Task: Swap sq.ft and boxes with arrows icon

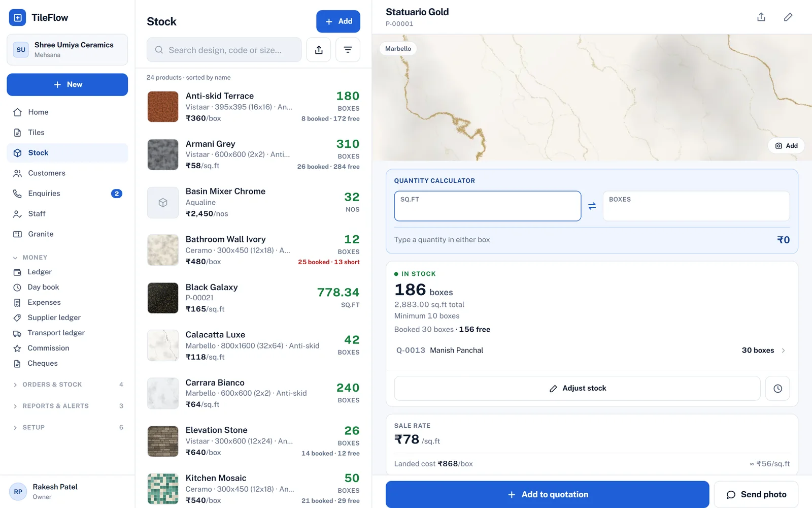Action: (x=592, y=206)
